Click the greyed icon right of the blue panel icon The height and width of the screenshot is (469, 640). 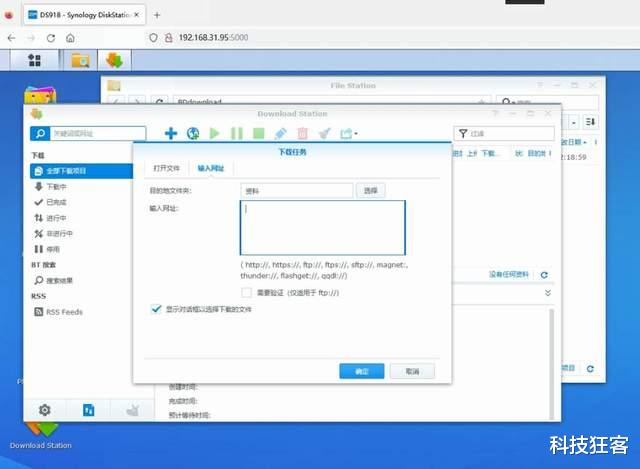(133, 409)
